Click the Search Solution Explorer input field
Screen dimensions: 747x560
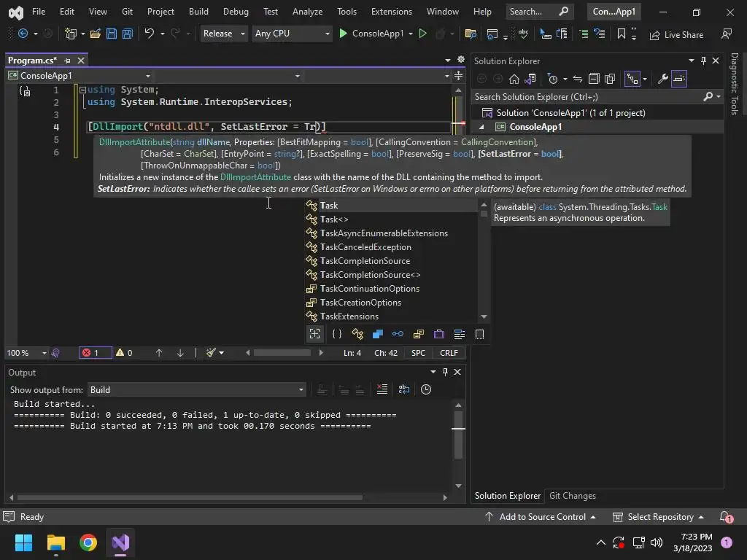tap(587, 97)
